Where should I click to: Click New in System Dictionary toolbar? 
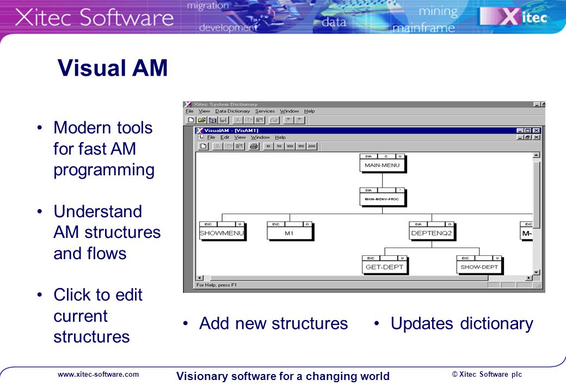(191, 120)
